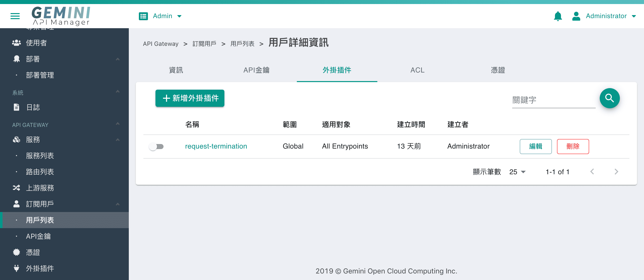Image resolution: width=644 pixels, height=280 pixels.
Task: Collapse the API GATEWAY sidebar group
Action: coord(117,124)
